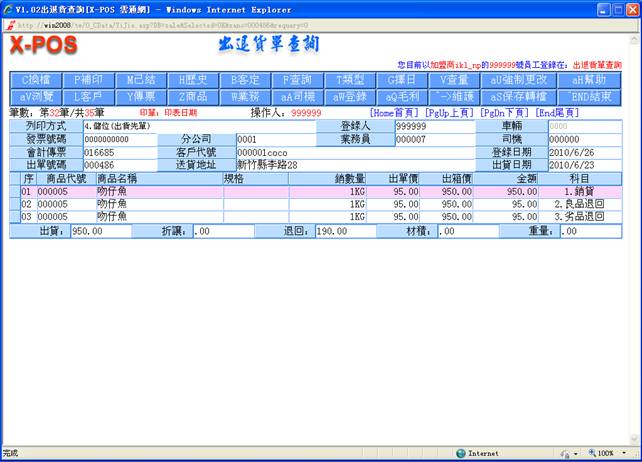Click the C換檔 toolbar button

[x=36, y=79]
